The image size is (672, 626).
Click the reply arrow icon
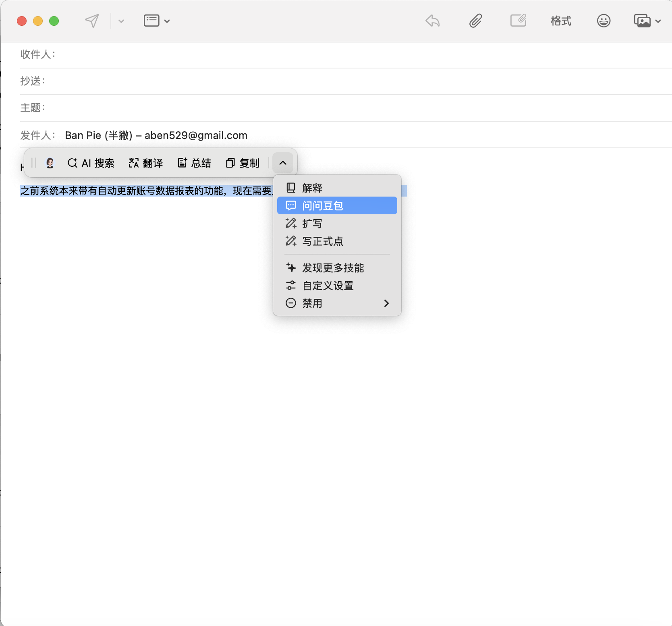(432, 21)
